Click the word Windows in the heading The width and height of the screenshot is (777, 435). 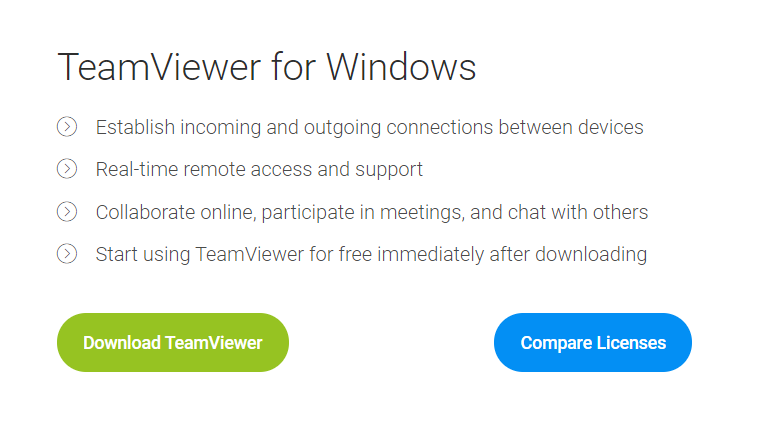[x=401, y=67]
